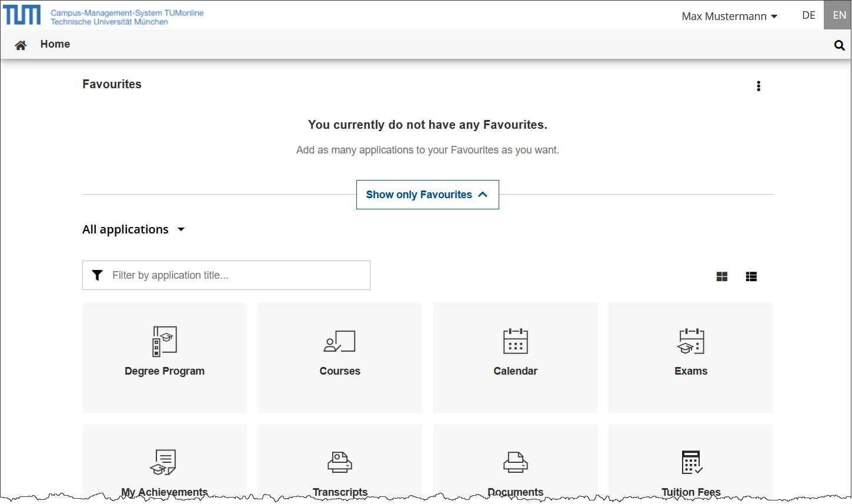Viewport: 852px width, 504px height.
Task: Open the Exams application tile
Action: [x=690, y=358]
